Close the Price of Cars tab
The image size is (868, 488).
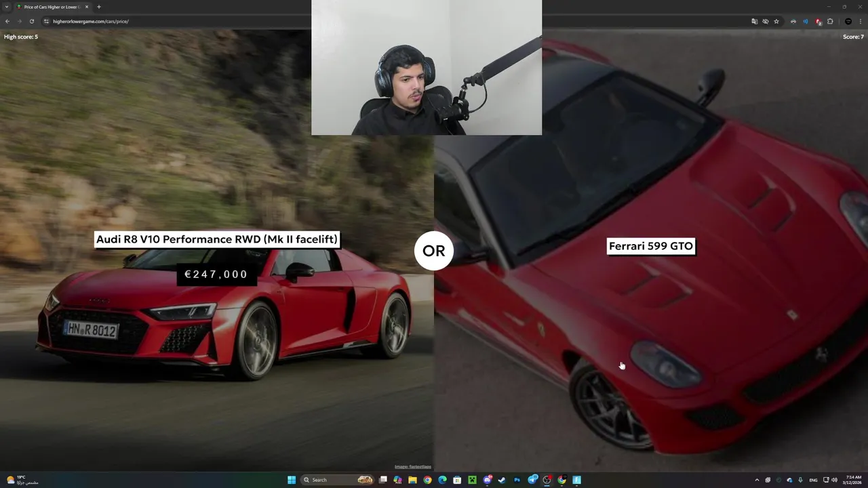[87, 7]
